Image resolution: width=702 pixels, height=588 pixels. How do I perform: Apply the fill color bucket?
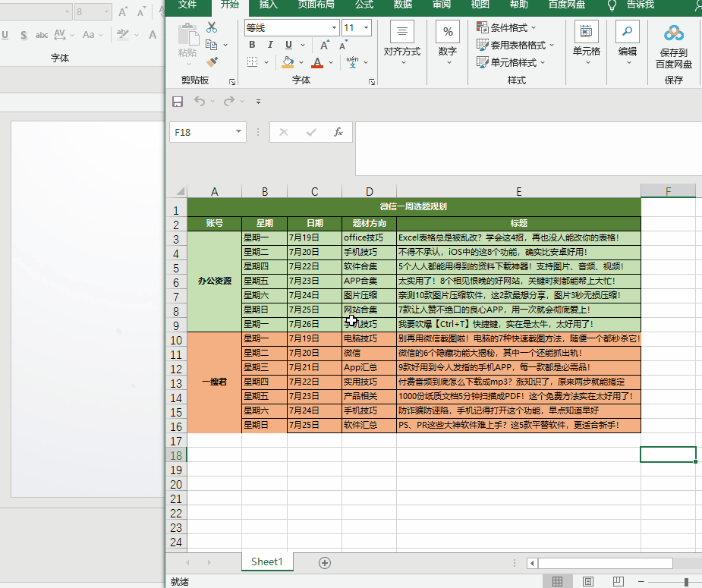288,62
